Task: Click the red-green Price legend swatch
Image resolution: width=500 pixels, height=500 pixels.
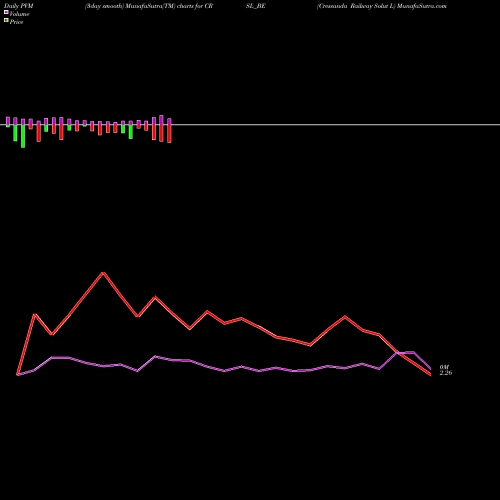Action: (x=6, y=21)
